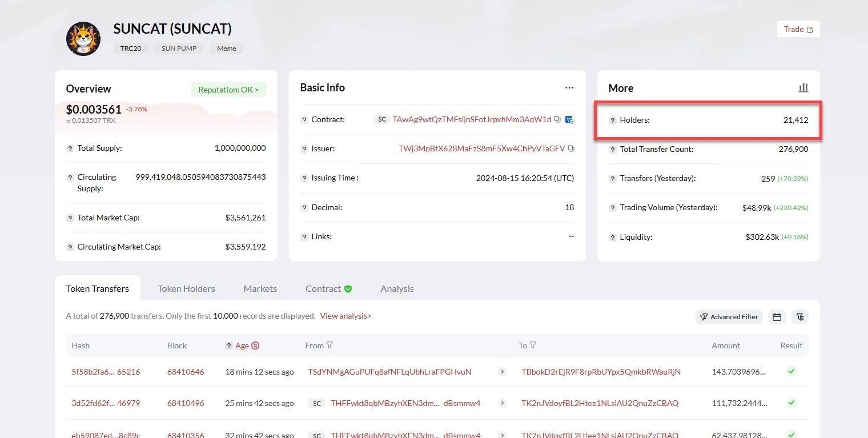
Task: Click the SUNCAT token logo
Action: (x=83, y=39)
